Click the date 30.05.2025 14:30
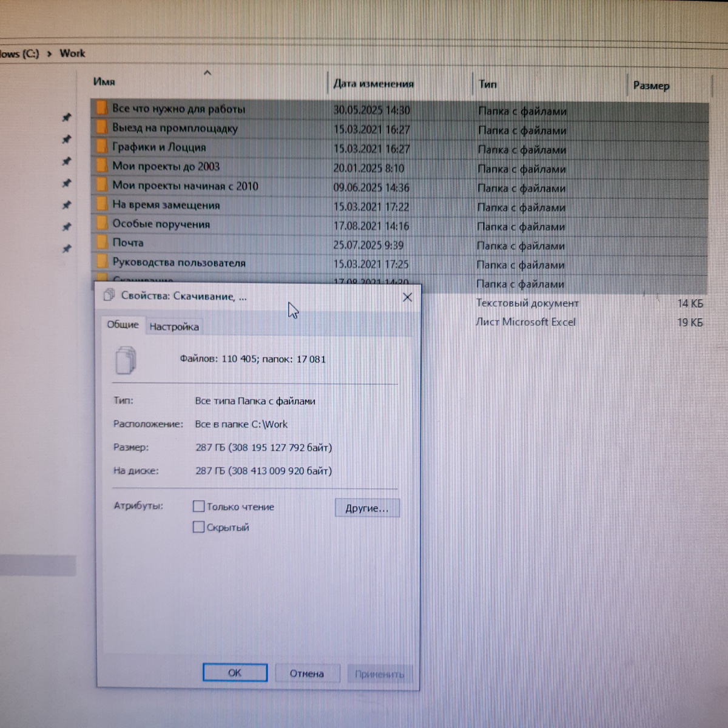728x728 pixels. pos(372,110)
